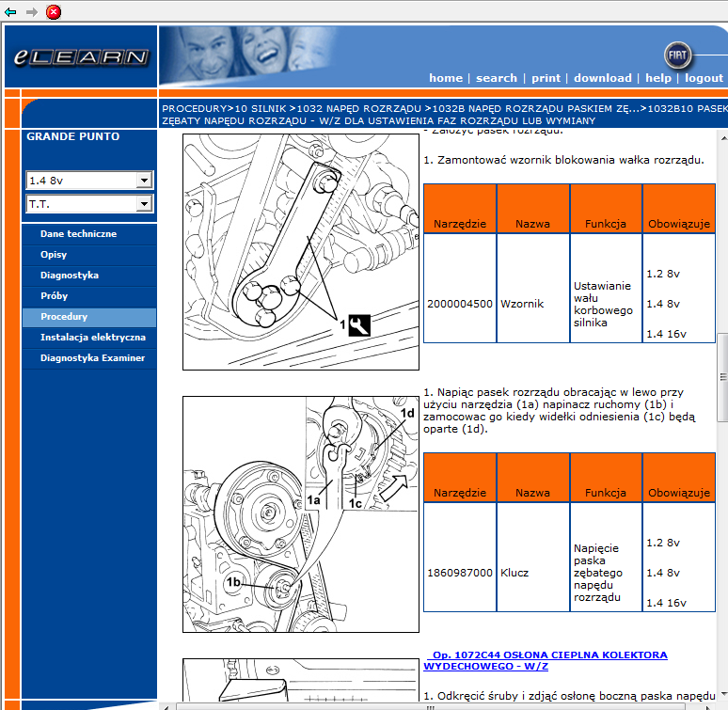The height and width of the screenshot is (710, 728).
Task: Click the download link in header
Action: point(602,78)
